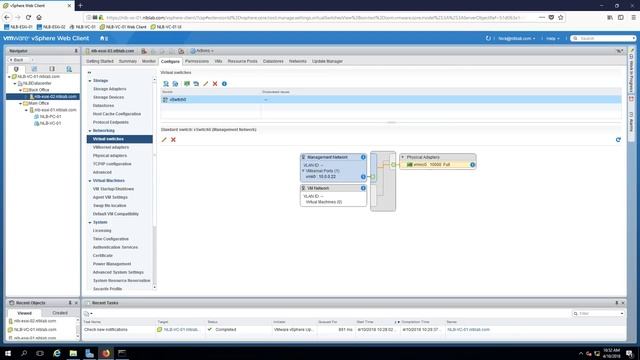Open Firefox from the Windows taskbar
640x360 pixels.
106,353
